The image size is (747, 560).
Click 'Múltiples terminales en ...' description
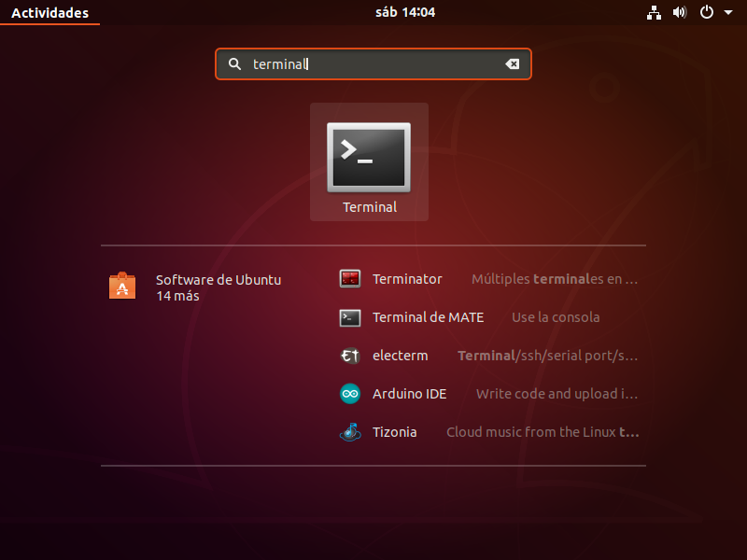[x=555, y=279]
